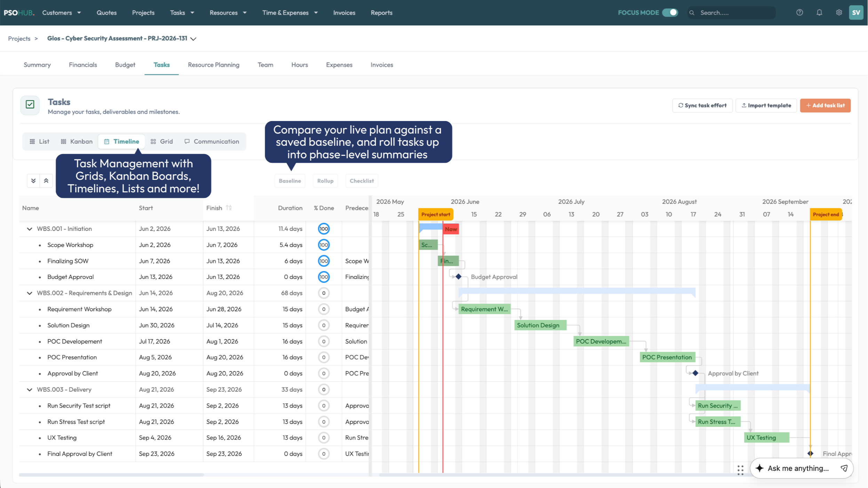Click the Solution Design percent done circle
The height and width of the screenshot is (488, 868).
[324, 325]
